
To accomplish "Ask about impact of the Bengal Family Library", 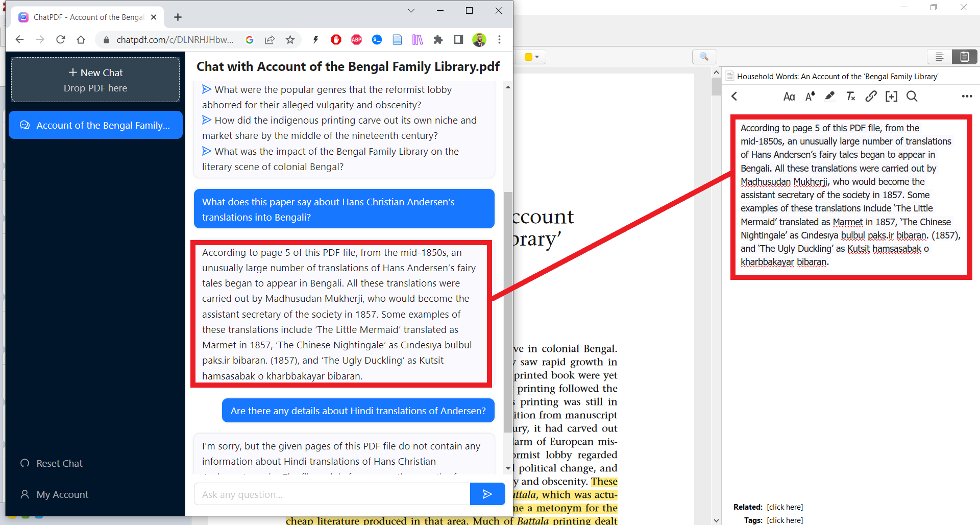I will coord(330,159).
